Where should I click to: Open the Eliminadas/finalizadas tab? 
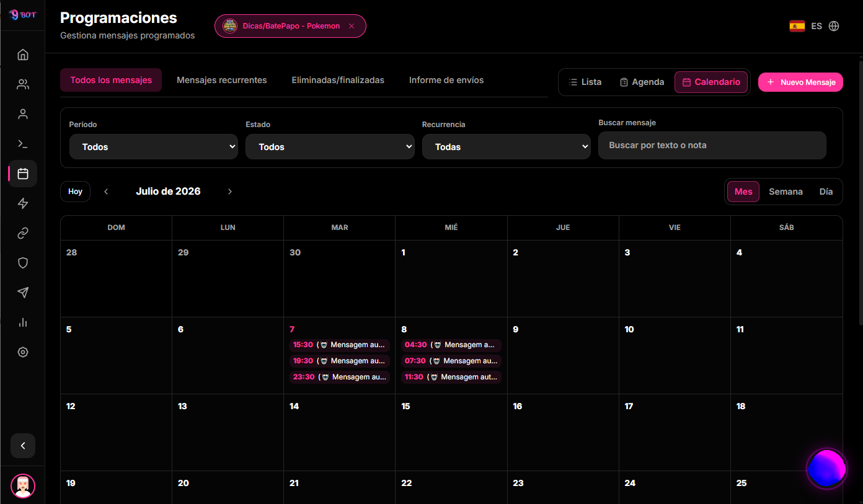coord(338,80)
